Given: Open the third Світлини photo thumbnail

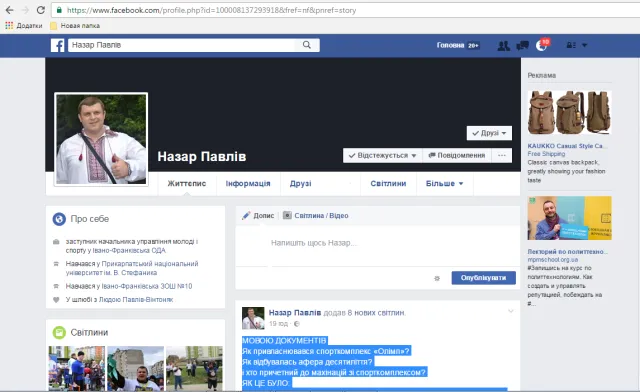Looking at the screenshot, I should [194, 368].
